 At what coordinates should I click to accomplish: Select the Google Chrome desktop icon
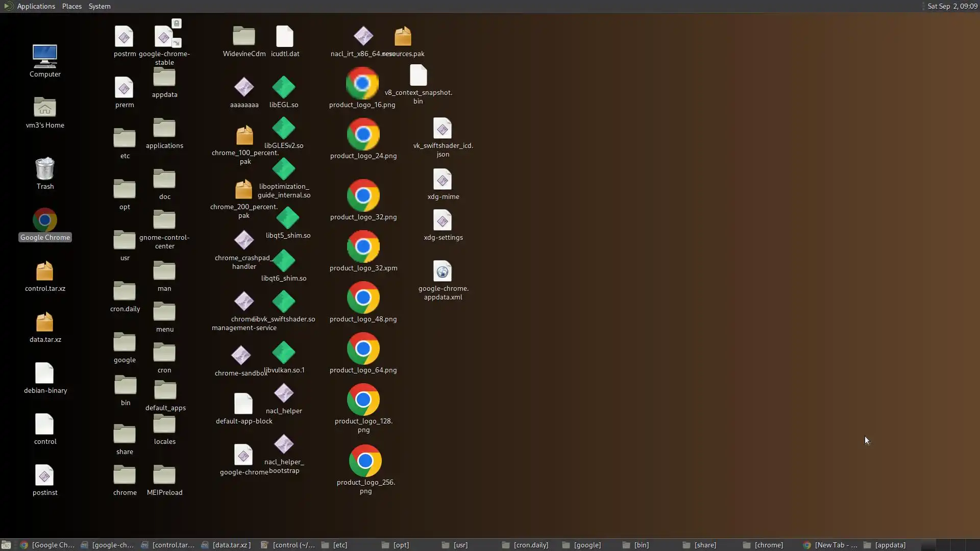pos(45,220)
